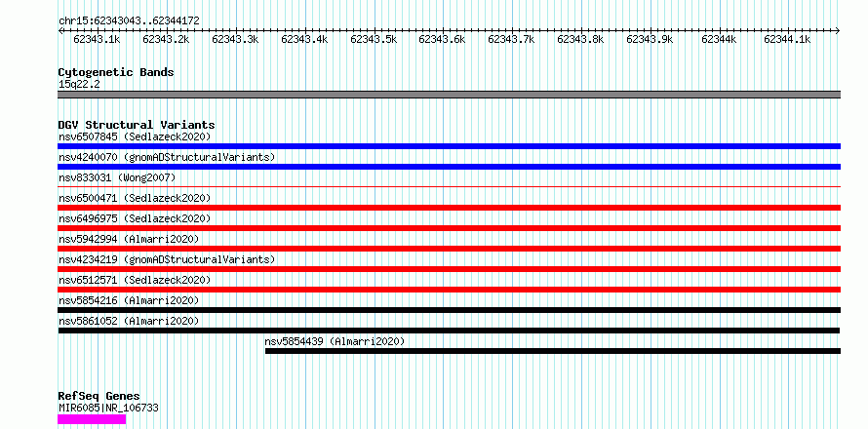Click the 62344.1k ruler tick label
The width and height of the screenshot is (868, 429).
coord(788,39)
